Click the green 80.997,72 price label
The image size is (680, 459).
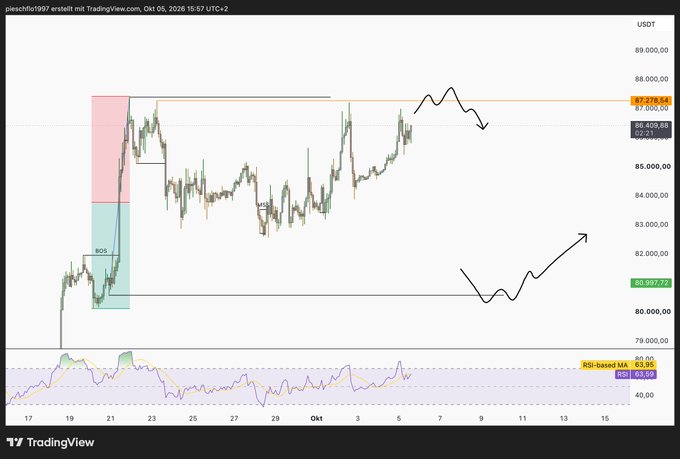[651, 283]
